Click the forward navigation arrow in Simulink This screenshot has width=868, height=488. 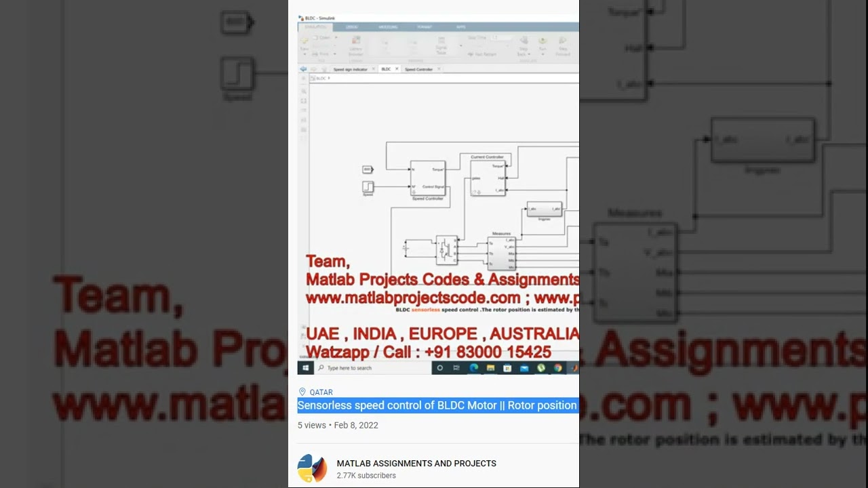pos(313,69)
